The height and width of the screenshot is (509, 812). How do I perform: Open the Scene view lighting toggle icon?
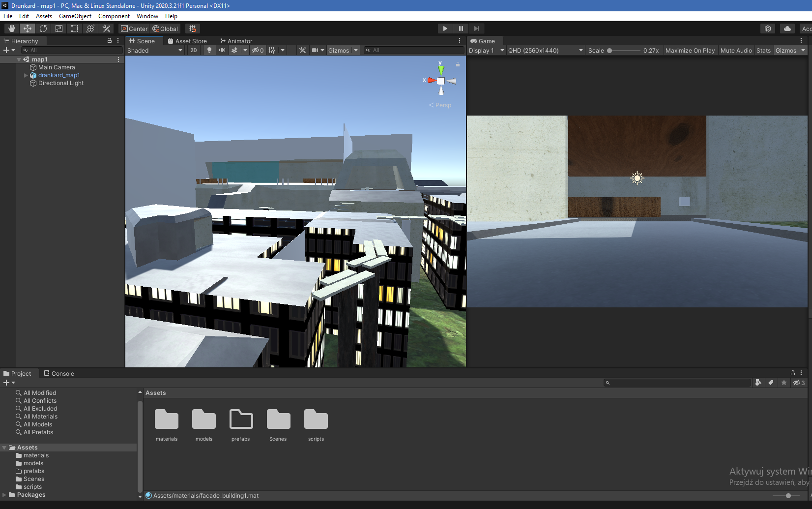click(209, 50)
